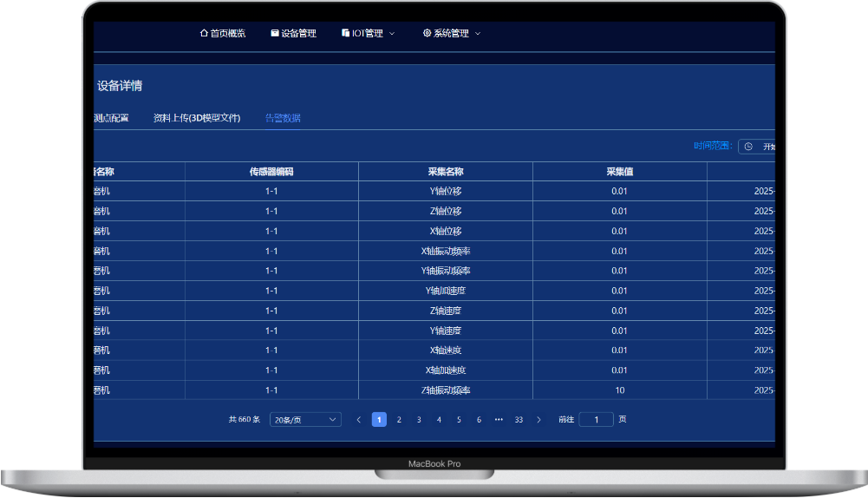Select the 告警数据 tab

283,118
